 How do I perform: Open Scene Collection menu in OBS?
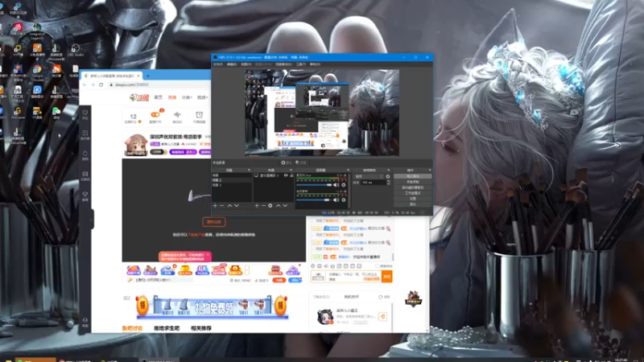pyautogui.click(x=283, y=64)
